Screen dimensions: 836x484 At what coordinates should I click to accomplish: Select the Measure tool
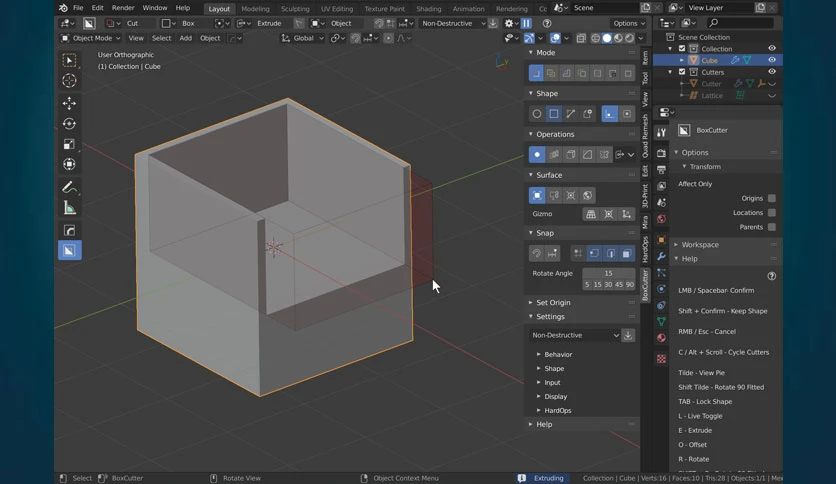click(69, 208)
